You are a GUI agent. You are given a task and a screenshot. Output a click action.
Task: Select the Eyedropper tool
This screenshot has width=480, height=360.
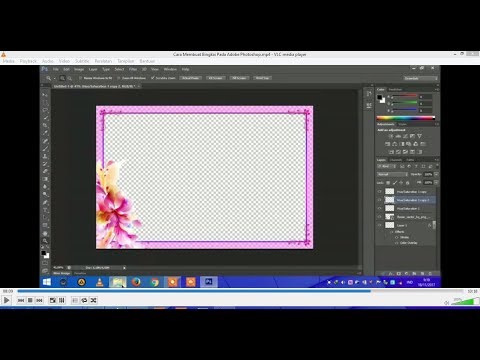tap(45, 133)
